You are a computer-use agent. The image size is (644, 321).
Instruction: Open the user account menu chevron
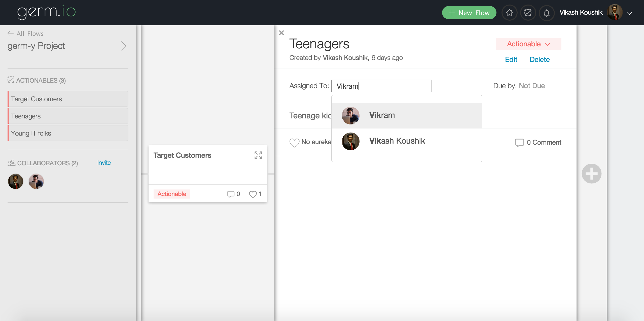coord(629,13)
